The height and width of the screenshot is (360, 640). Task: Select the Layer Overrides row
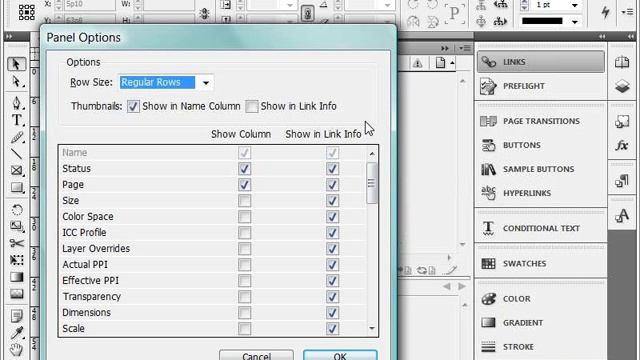click(212, 249)
